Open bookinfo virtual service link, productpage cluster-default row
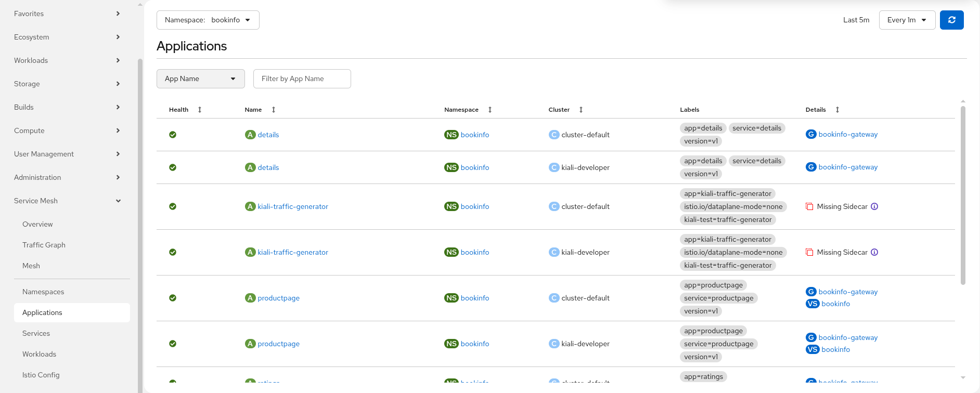Viewport: 980px width, 393px height. pos(836,304)
